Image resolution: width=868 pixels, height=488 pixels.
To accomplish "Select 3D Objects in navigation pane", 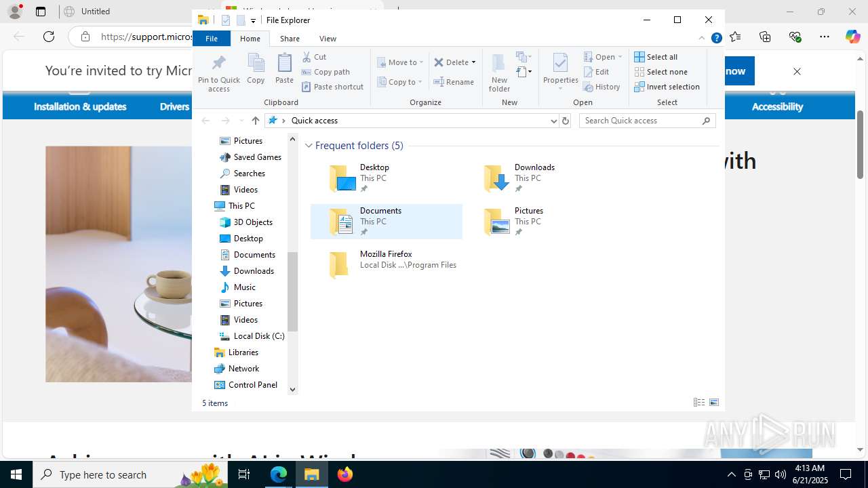I will tap(253, 222).
